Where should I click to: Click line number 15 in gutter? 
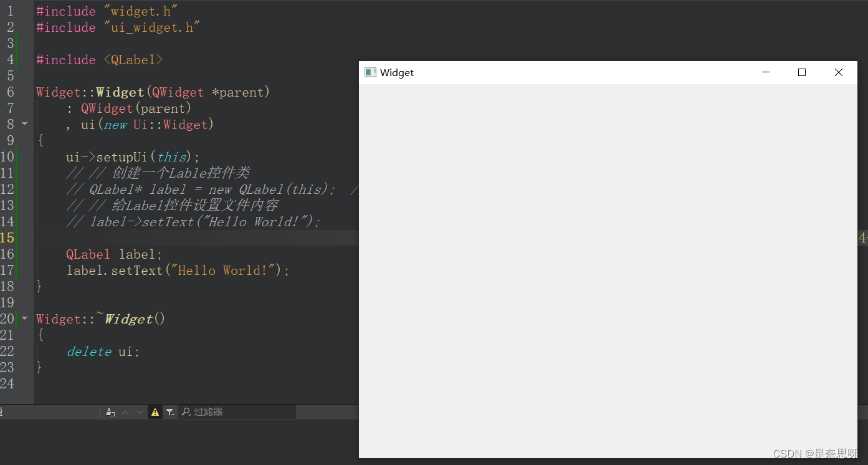tap(7, 237)
